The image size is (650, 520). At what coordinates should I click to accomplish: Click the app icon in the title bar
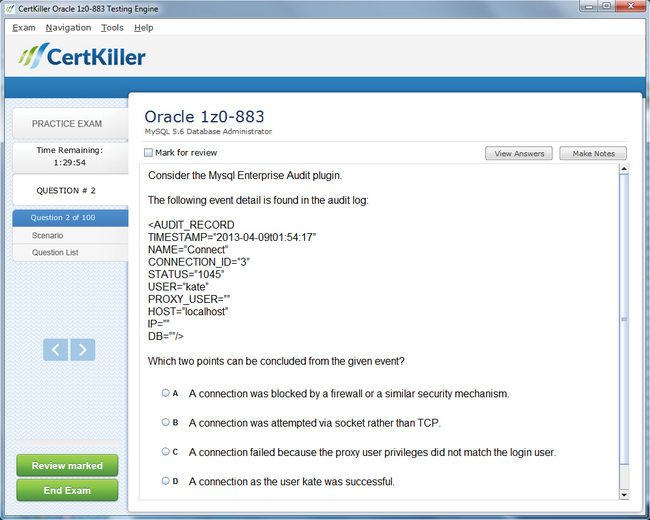(x=9, y=9)
